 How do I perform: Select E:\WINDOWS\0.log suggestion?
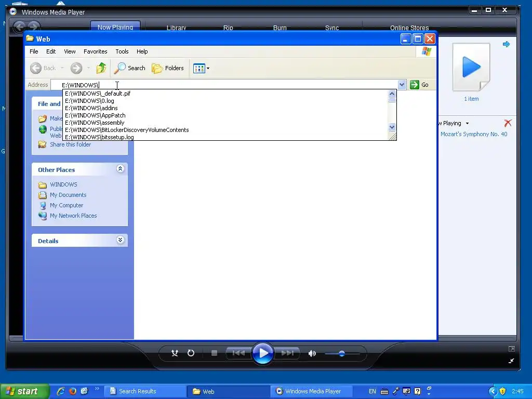coord(225,101)
